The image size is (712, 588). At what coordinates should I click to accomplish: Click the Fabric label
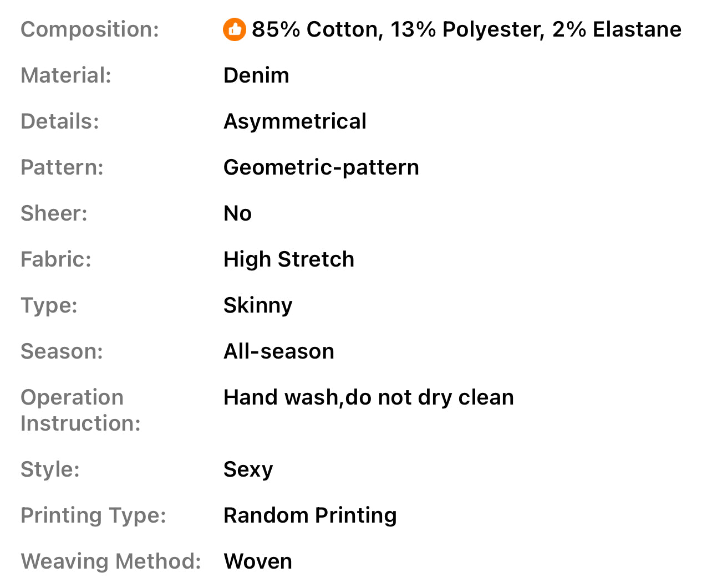(x=56, y=259)
